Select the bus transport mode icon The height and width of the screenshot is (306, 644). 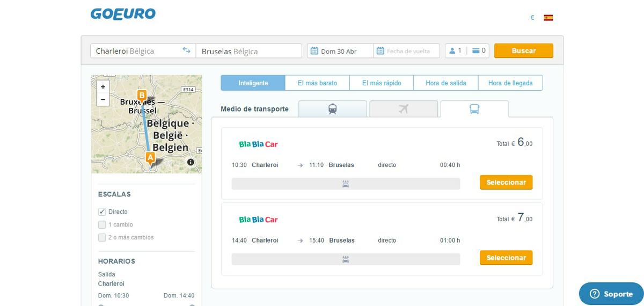(474, 109)
